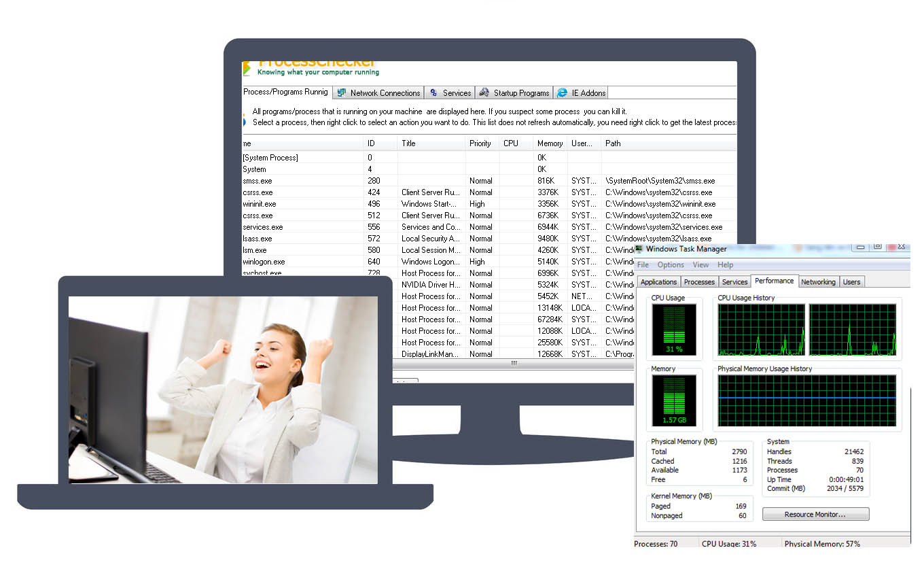The height and width of the screenshot is (586, 924).
Task: Select the winlogon.exe process row
Action: (x=438, y=262)
